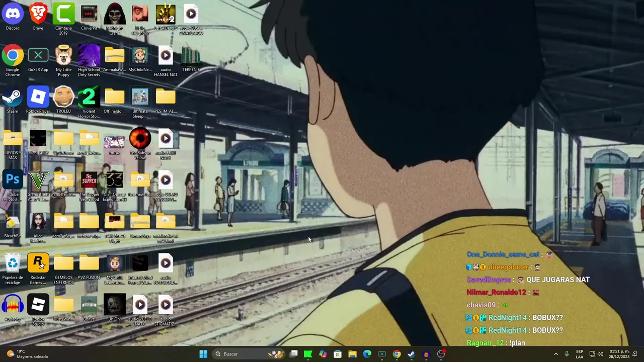
Task: Select the AnimaliaW... zipped folder
Action: tap(115, 59)
